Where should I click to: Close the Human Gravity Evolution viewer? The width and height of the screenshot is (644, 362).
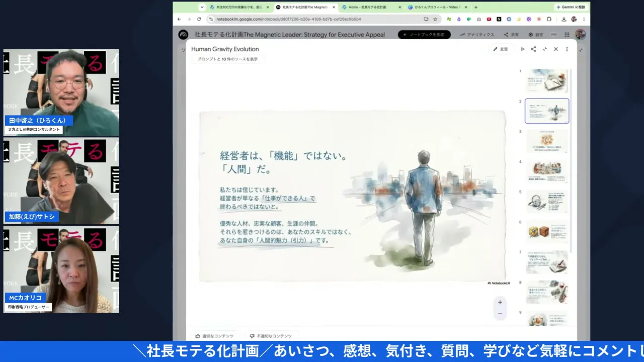(555, 49)
